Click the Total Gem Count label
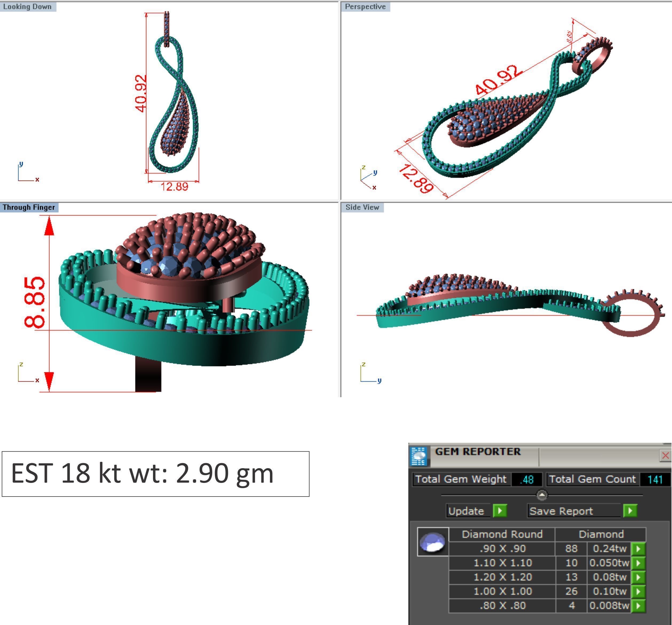 (592, 479)
